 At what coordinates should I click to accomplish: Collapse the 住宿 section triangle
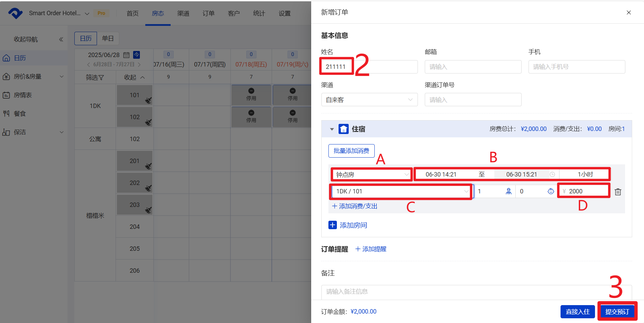[x=332, y=129]
